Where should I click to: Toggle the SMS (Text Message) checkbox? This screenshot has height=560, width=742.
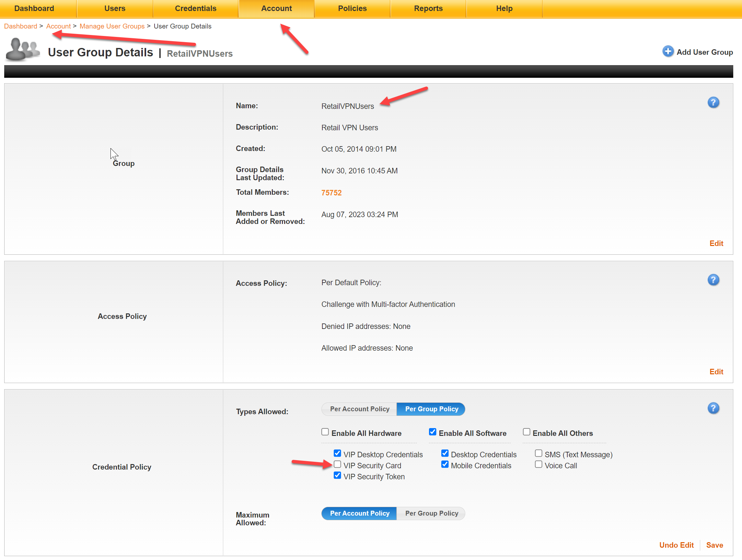[x=538, y=453]
